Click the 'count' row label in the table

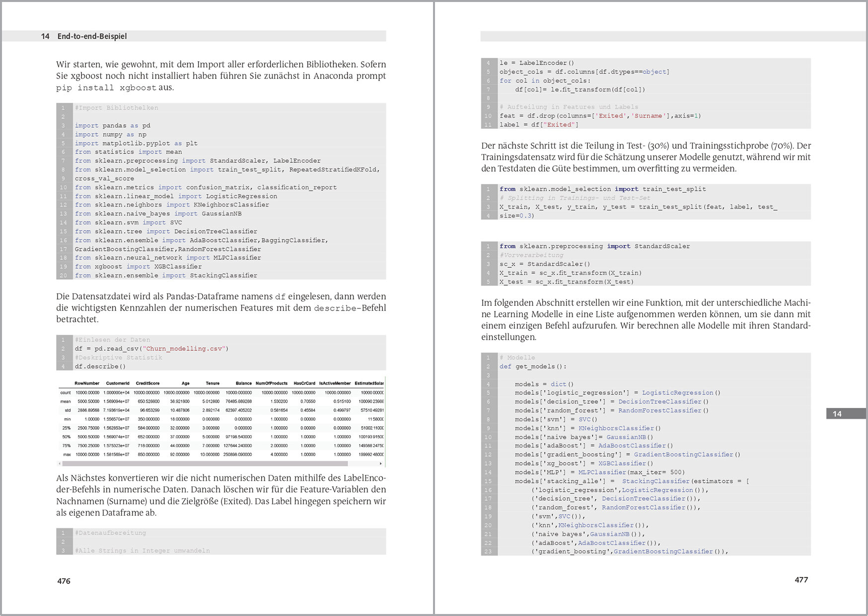[66, 392]
